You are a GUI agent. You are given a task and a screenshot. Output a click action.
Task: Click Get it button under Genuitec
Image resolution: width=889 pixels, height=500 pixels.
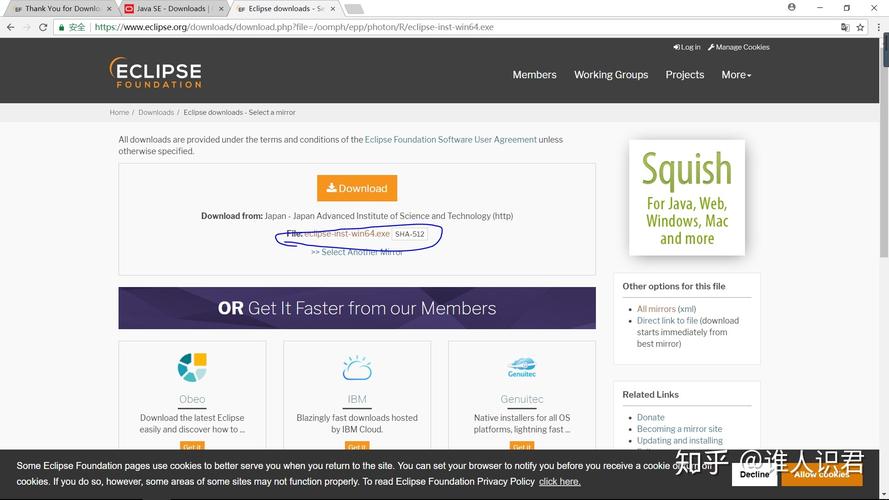point(522,446)
